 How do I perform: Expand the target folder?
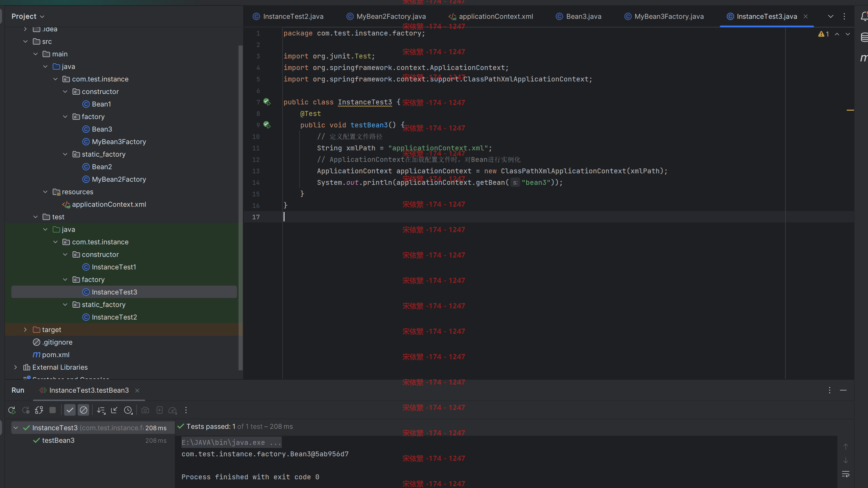click(25, 330)
